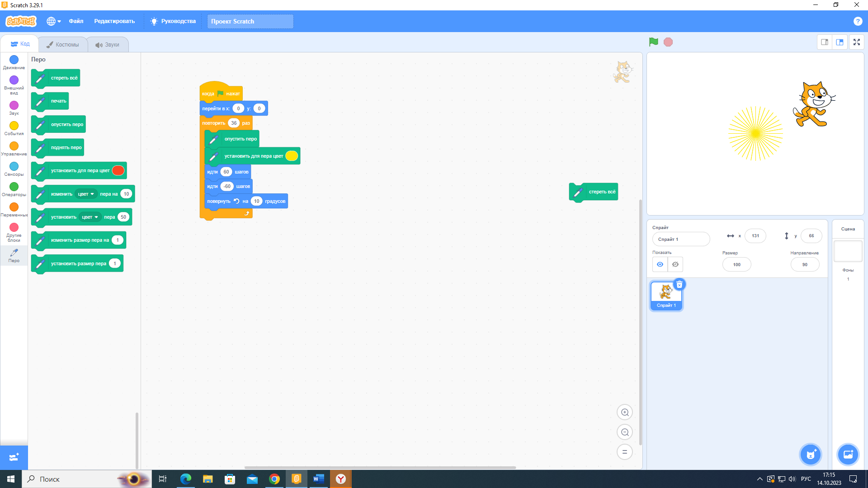Show the sprite with eye toggle
The height and width of the screenshot is (488, 868).
pyautogui.click(x=660, y=264)
